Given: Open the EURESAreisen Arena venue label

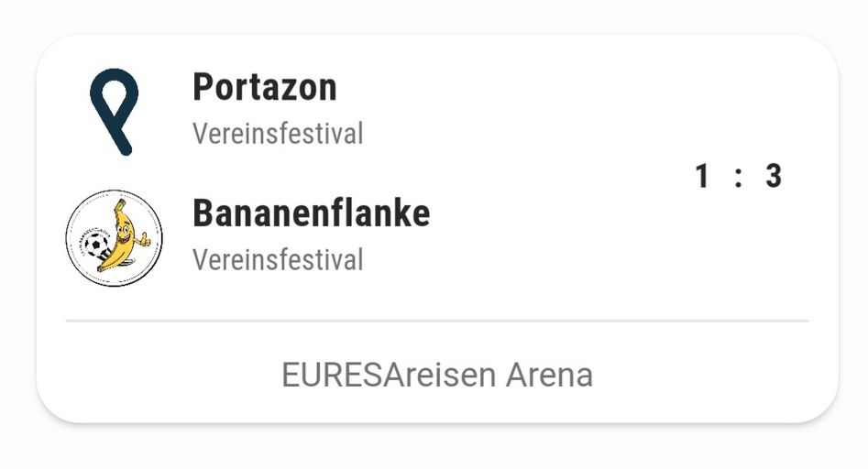Looking at the screenshot, I should coord(437,375).
